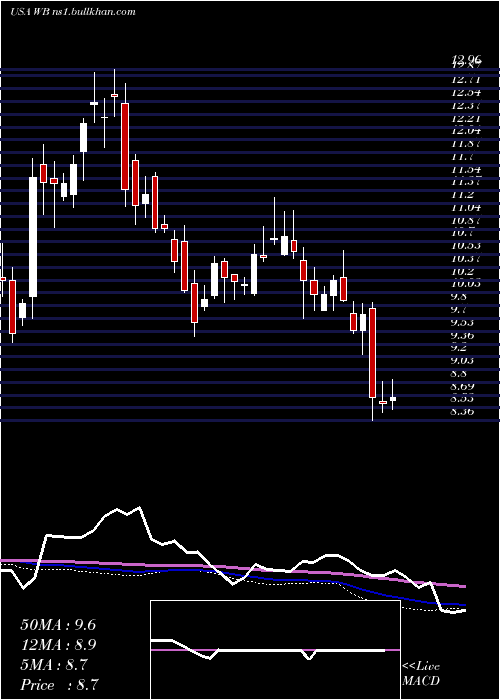This screenshot has height=700, width=500.
Task: Click the 11.54 price axis label
Action: [466, 170]
